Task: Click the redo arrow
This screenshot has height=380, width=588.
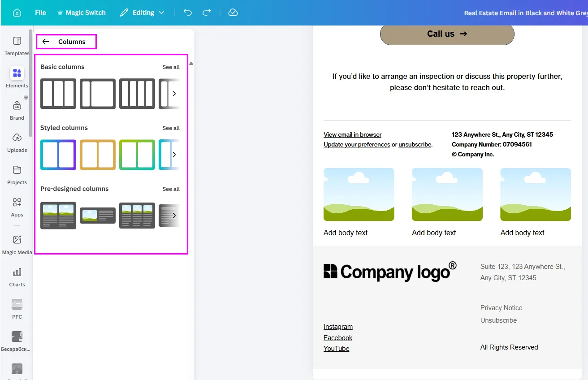Action: 207,13
